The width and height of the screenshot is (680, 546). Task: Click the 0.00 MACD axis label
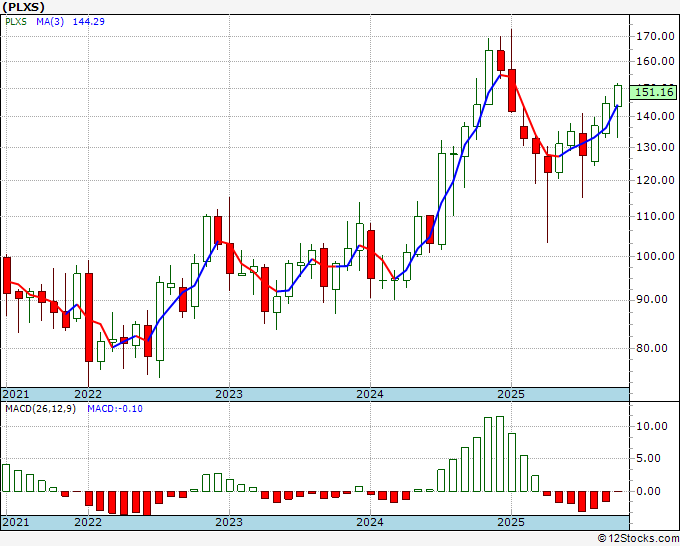[x=648, y=491]
